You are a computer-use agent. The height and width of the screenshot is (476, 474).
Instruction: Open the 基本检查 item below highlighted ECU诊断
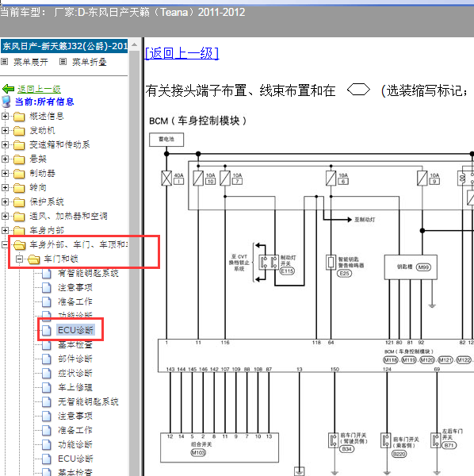(x=75, y=344)
